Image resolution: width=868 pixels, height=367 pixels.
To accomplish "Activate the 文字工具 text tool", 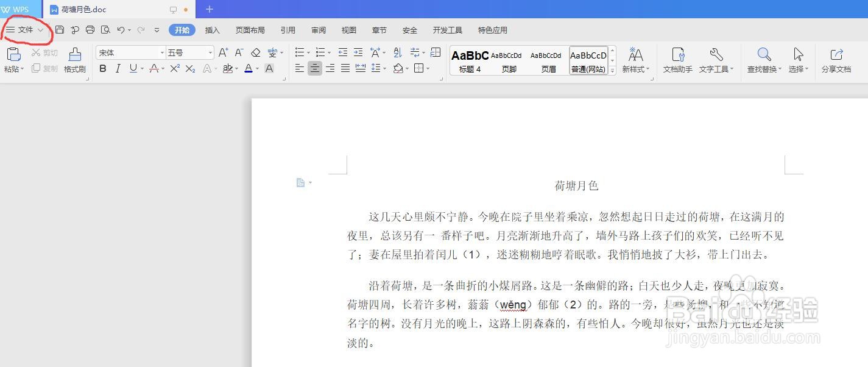I will [714, 59].
